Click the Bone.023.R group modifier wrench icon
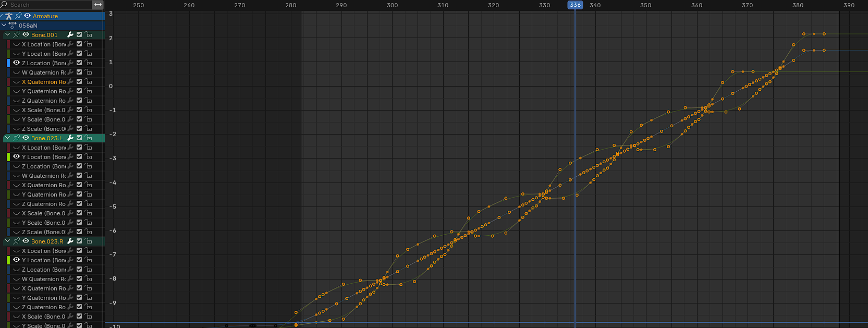Viewport: 868px width, 328px height. pyautogui.click(x=70, y=241)
